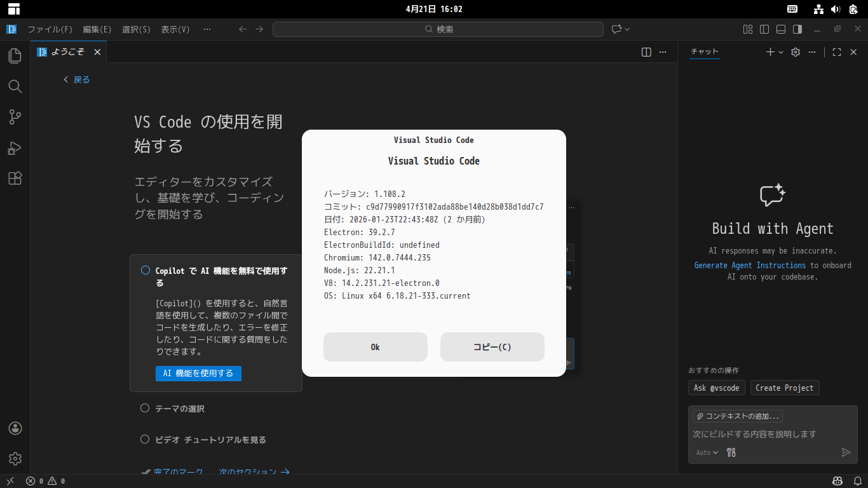The height and width of the screenshot is (488, 868).
Task: Click the 検索 command center box
Action: click(x=438, y=29)
